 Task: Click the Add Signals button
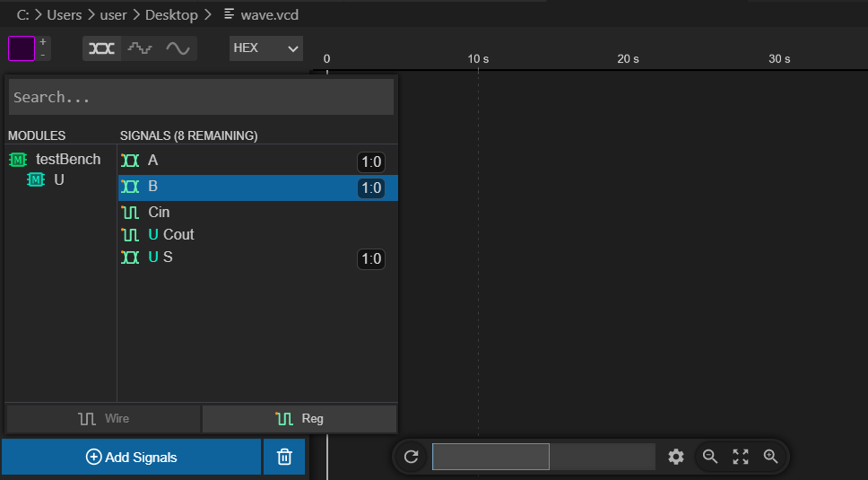131,457
